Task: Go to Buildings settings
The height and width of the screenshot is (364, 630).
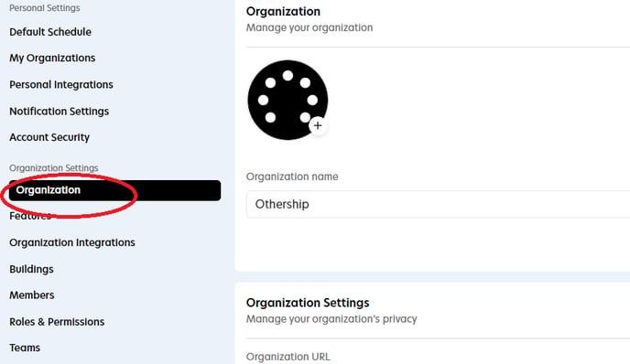Action: pos(31,269)
